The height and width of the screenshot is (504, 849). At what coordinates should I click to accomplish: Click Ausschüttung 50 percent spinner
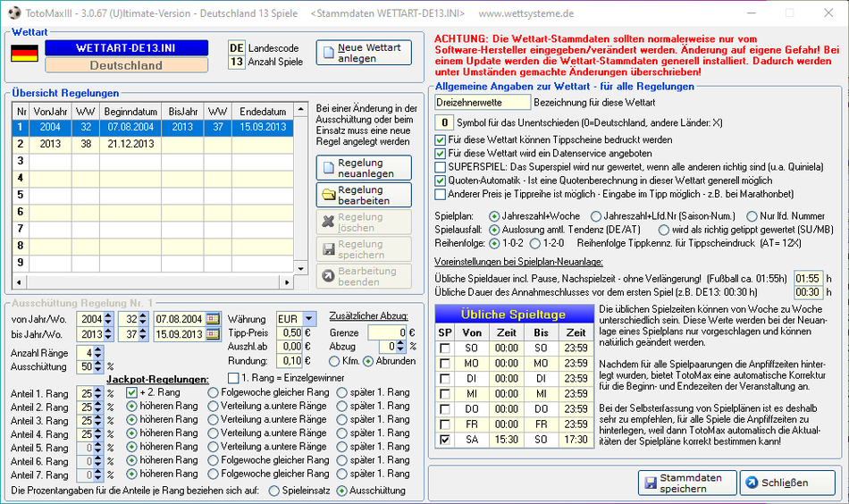[x=97, y=366]
